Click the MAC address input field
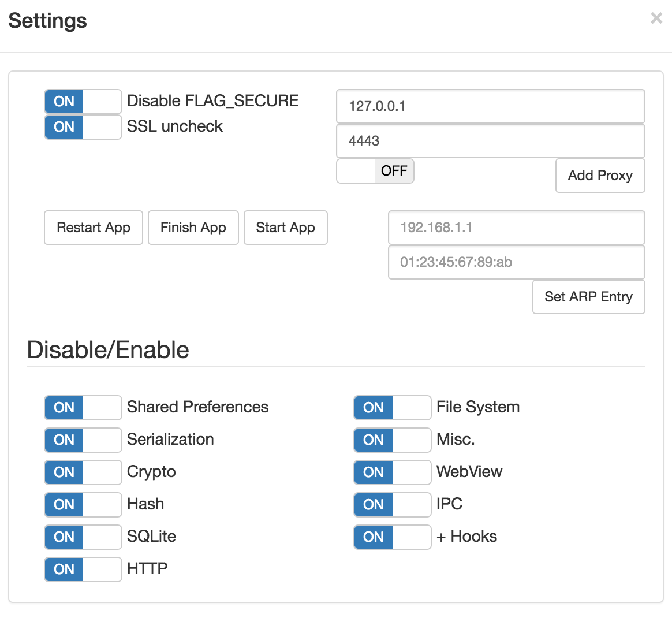This screenshot has width=672, height=618. (x=516, y=262)
